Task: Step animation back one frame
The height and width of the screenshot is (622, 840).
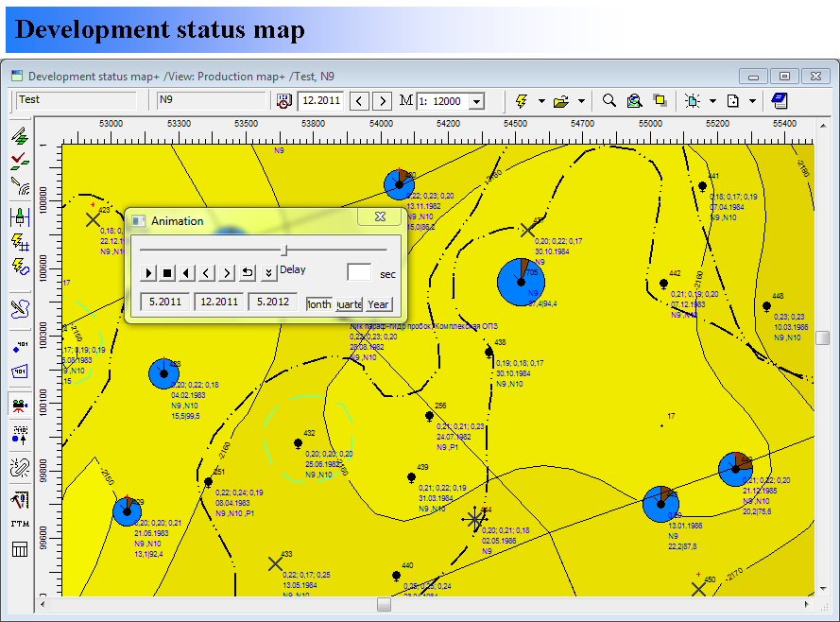Action: click(206, 273)
